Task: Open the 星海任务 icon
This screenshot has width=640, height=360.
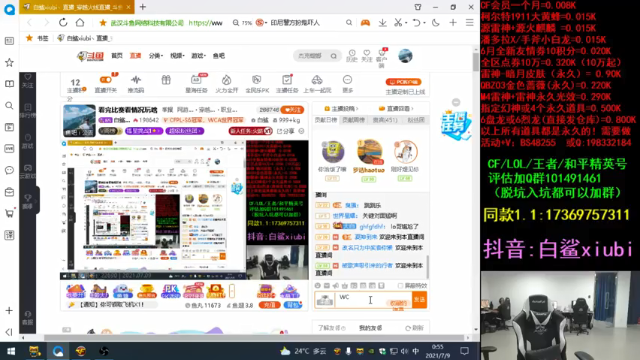Action: tap(196, 84)
